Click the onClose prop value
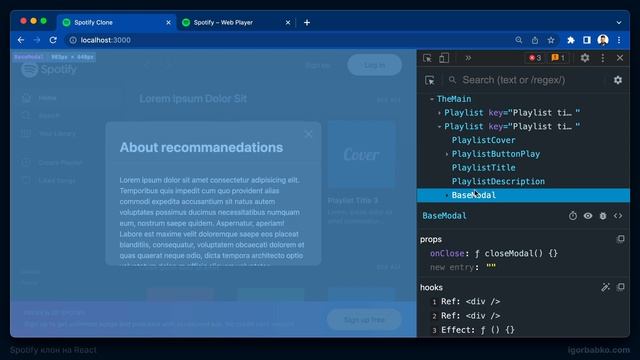 (x=516, y=253)
